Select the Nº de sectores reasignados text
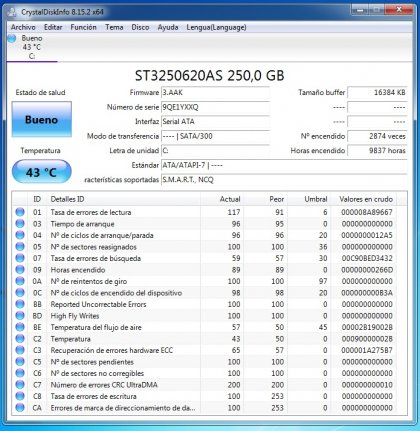Image resolution: width=420 pixels, height=431 pixels. point(93,247)
